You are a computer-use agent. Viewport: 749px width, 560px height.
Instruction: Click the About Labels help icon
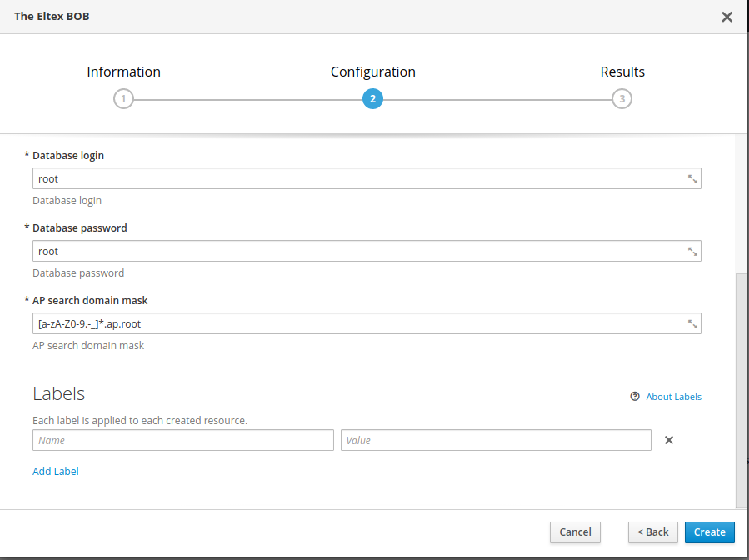click(635, 397)
